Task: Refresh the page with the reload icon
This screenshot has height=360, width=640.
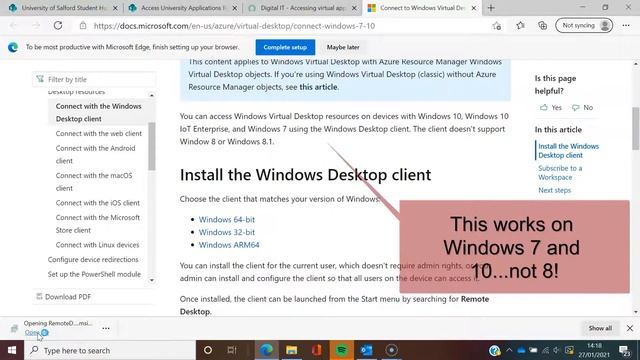Action: point(58,25)
